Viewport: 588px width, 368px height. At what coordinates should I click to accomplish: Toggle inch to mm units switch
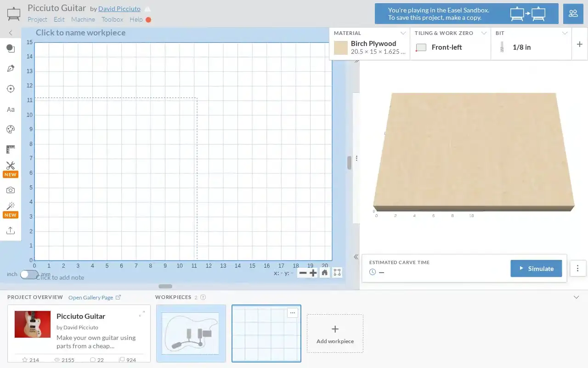pyautogui.click(x=29, y=274)
